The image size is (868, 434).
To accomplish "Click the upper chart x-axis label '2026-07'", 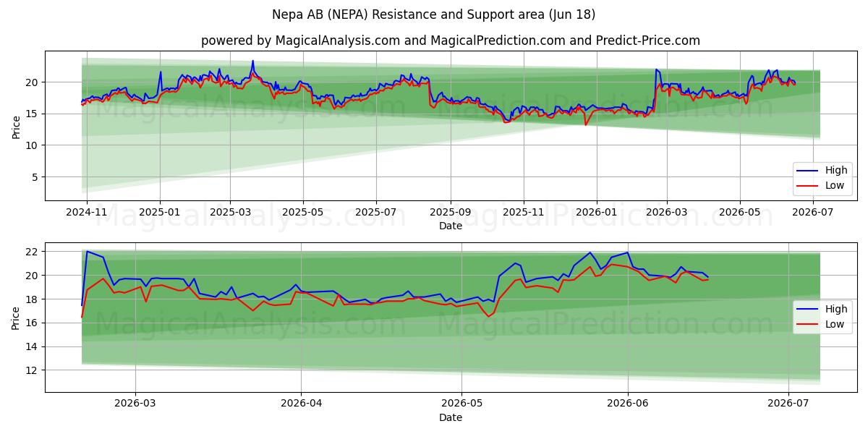I will pyautogui.click(x=814, y=212).
